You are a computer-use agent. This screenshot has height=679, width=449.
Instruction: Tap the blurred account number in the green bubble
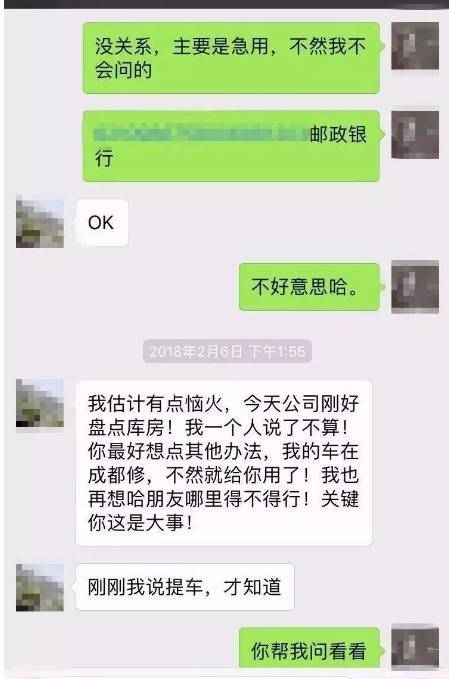[x=202, y=133]
